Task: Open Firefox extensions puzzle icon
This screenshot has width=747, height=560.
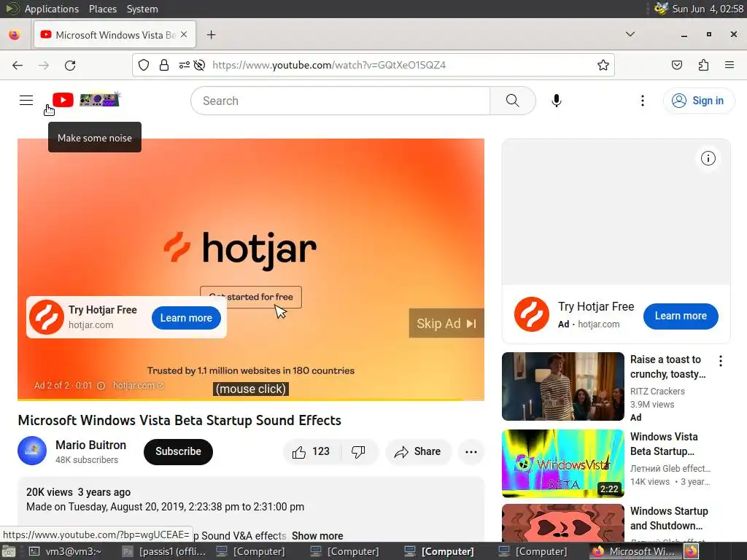Action: coord(703,65)
